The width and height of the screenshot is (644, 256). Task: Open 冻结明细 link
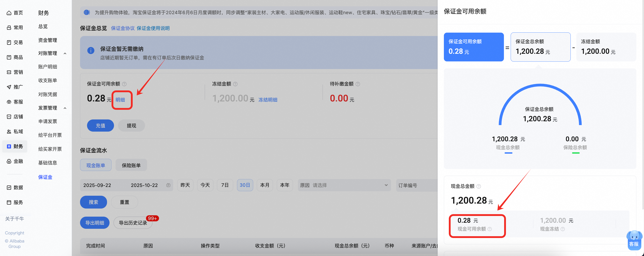[x=268, y=100]
